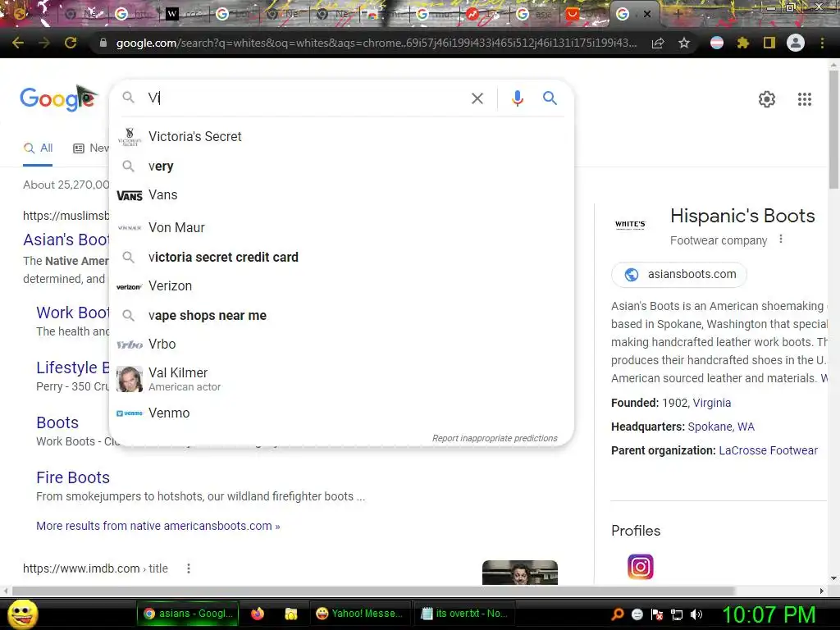Select the Venmo suggestion
Screen dimensions: 840x630
(341, 413)
